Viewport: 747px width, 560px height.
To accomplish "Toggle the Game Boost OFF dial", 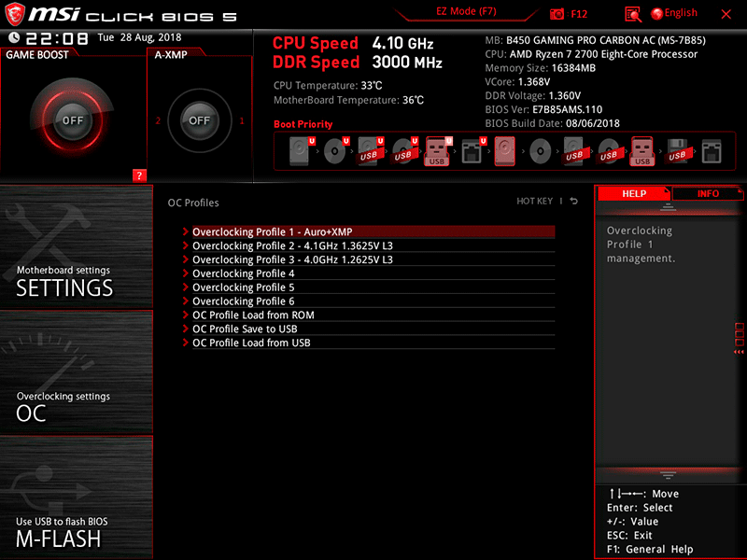I will point(73,119).
